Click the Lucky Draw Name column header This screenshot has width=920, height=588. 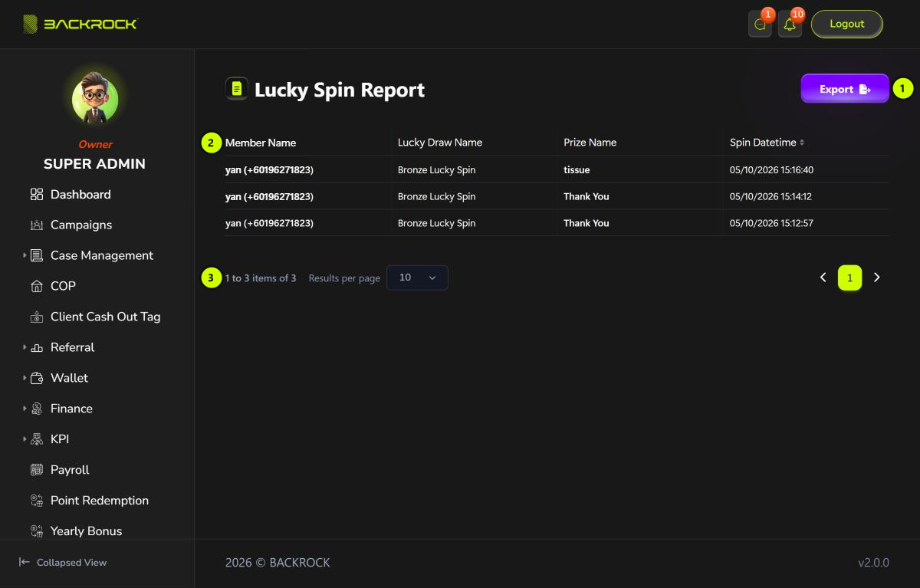(x=440, y=143)
